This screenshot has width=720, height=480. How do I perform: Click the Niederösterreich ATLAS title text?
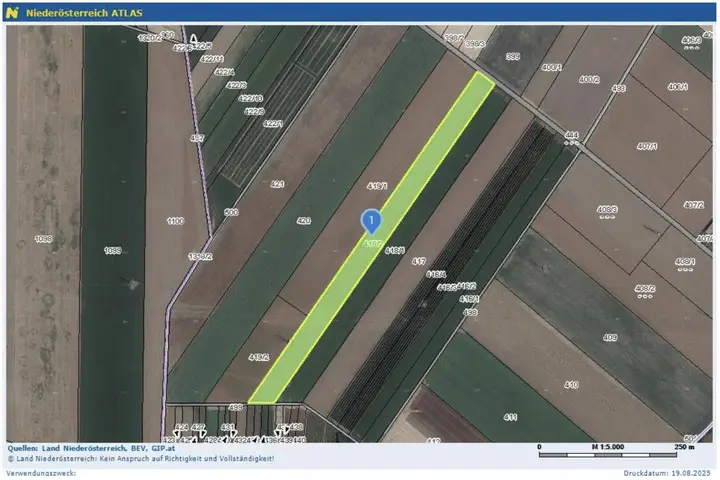pos(84,13)
